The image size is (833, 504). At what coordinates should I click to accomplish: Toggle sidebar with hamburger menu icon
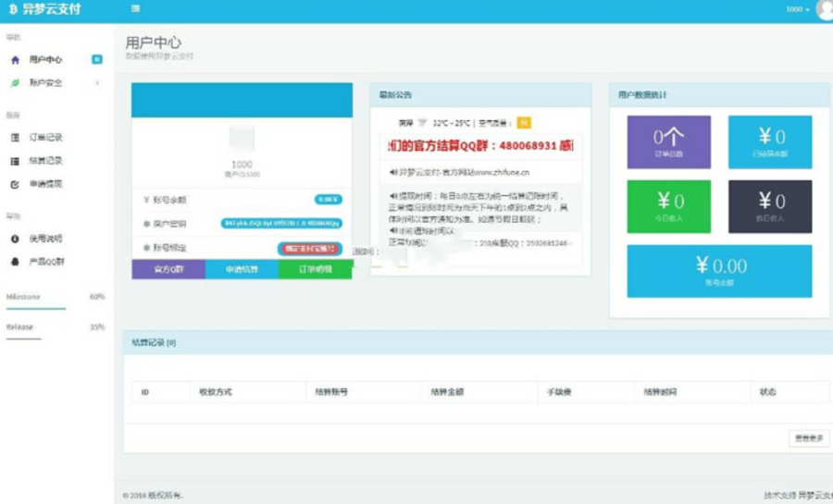135,8
